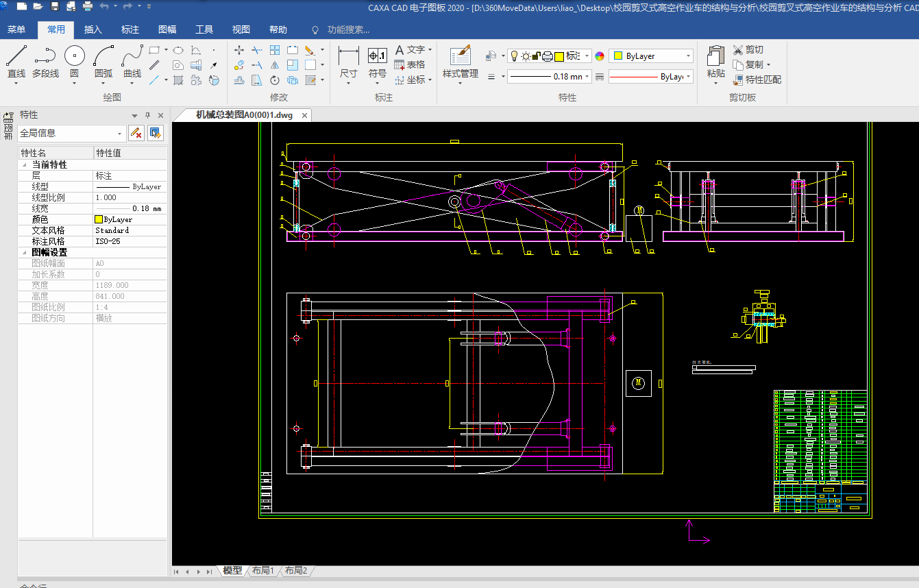
Task: Insert a 表格 table
Action: pos(410,64)
